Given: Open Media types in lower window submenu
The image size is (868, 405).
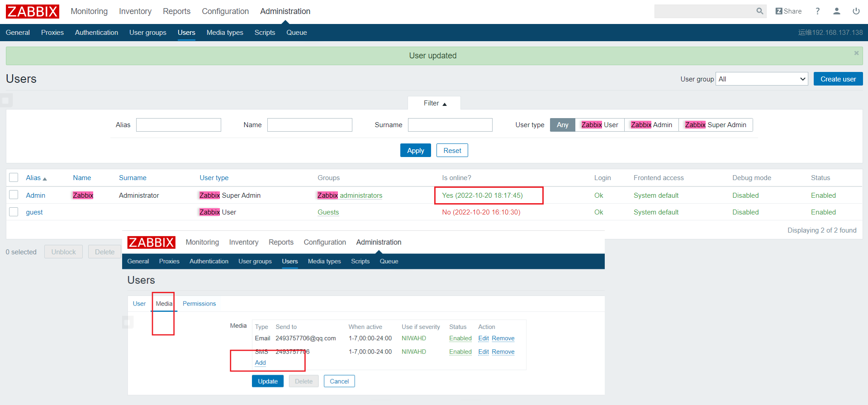Looking at the screenshot, I should pos(324,262).
